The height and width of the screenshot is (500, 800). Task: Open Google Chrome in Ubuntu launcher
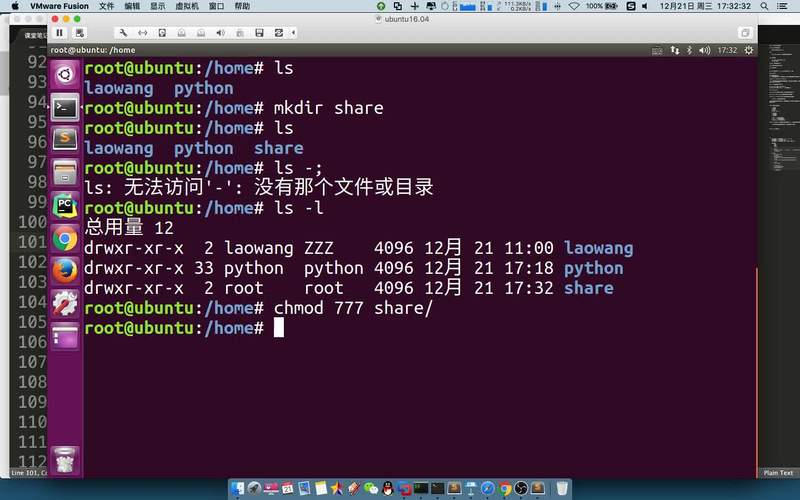(65, 237)
